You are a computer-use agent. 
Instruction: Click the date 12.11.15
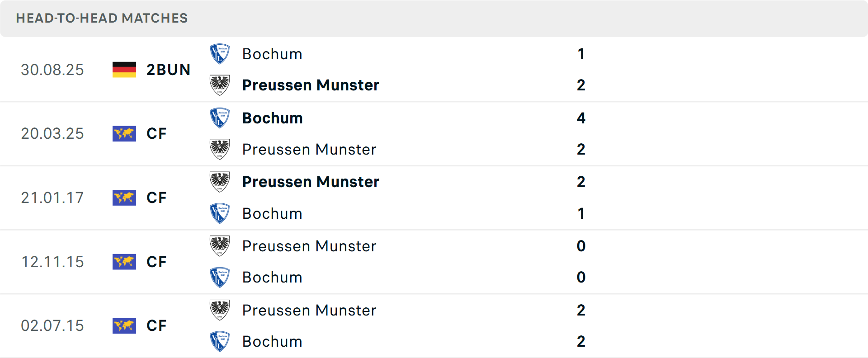(52, 262)
